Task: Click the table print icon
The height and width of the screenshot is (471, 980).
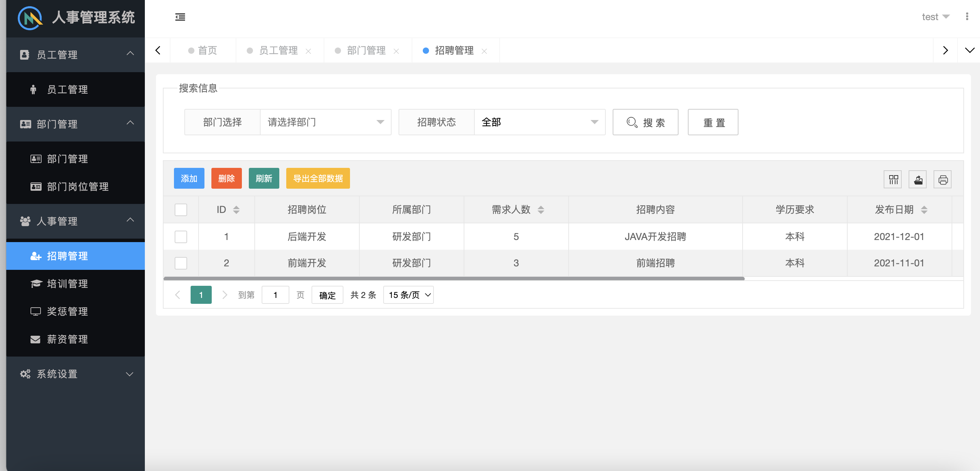Action: (943, 180)
